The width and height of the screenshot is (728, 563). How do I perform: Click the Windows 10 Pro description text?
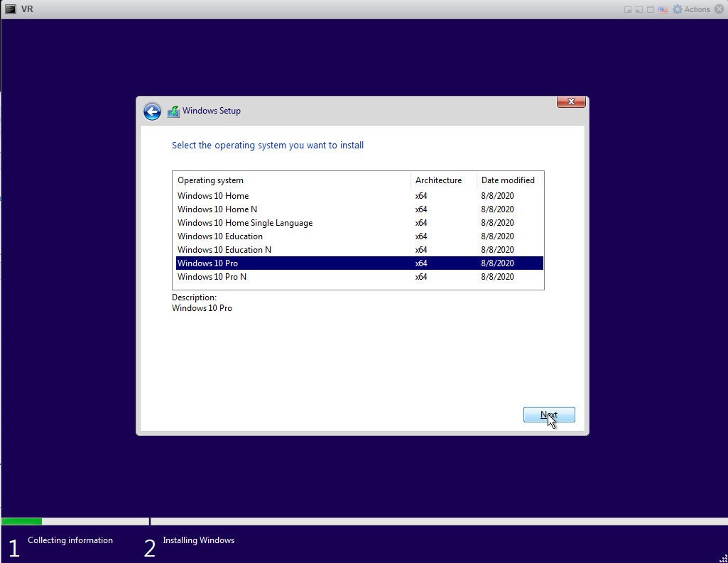point(202,308)
